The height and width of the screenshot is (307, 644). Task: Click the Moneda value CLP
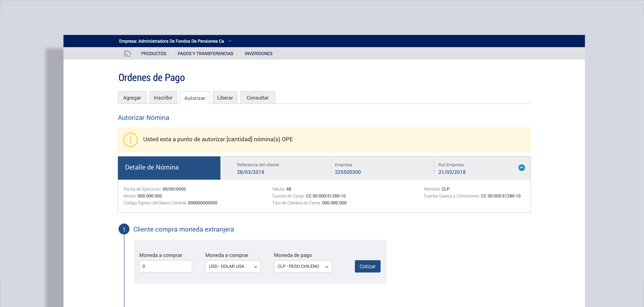[x=446, y=189]
